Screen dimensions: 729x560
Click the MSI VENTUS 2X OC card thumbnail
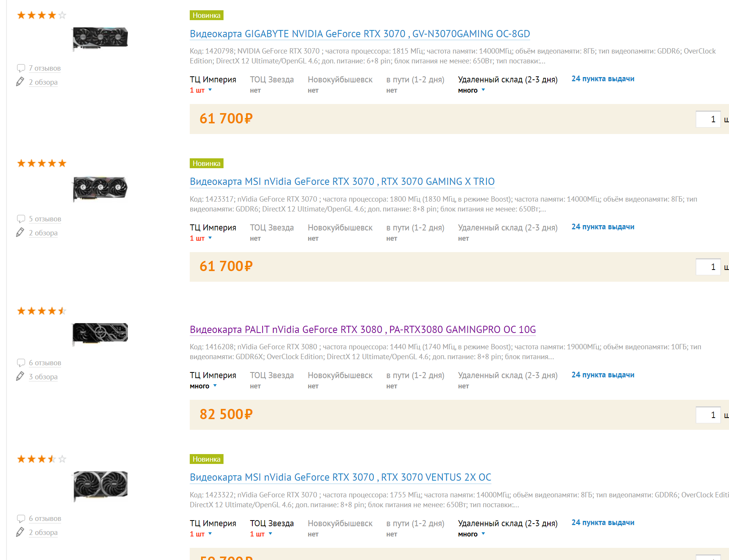click(x=100, y=486)
